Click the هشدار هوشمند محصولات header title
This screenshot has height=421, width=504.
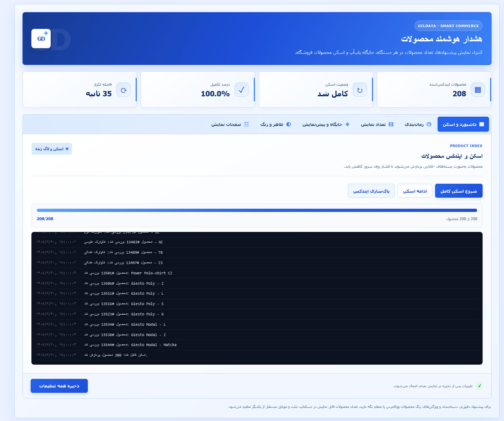(442, 39)
